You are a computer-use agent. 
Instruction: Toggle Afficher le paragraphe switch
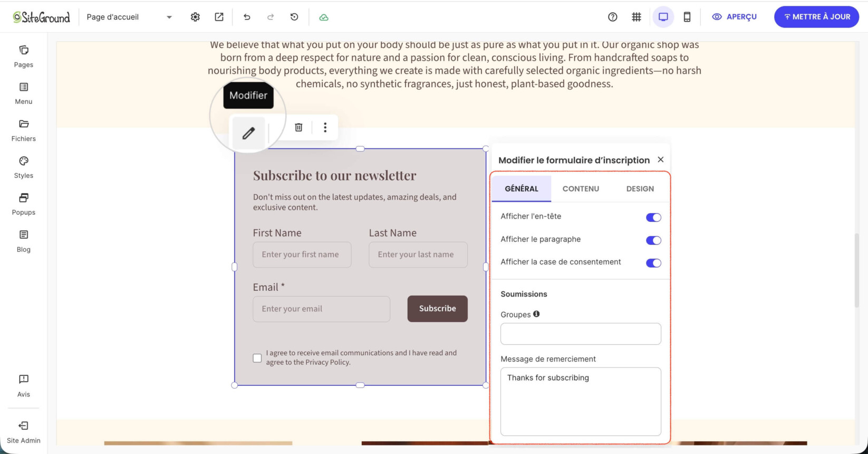(653, 240)
